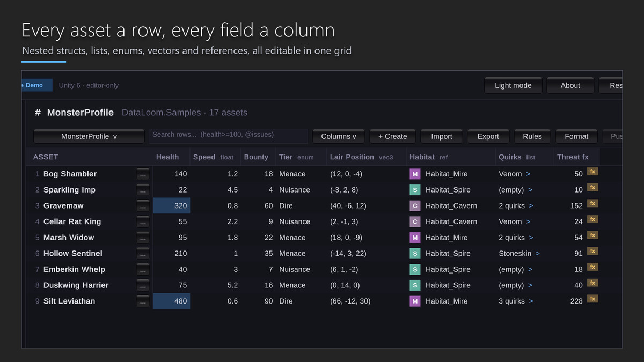The image size is (644, 362).
Task: Sort by the Health column header
Action: point(167,157)
